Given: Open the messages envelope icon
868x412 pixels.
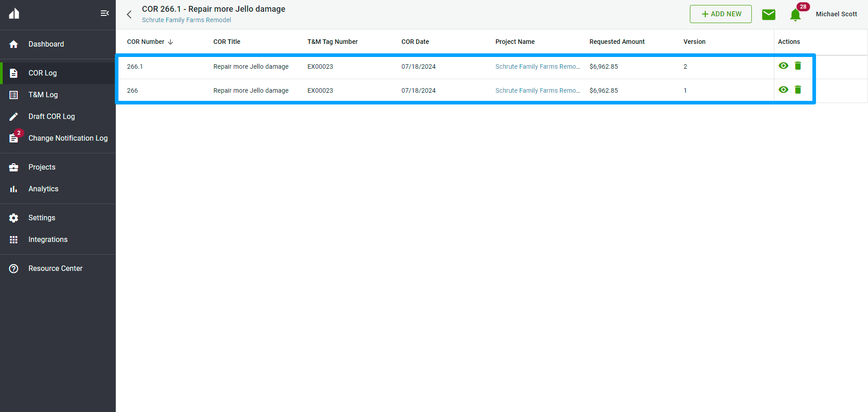Looking at the screenshot, I should click(x=769, y=14).
